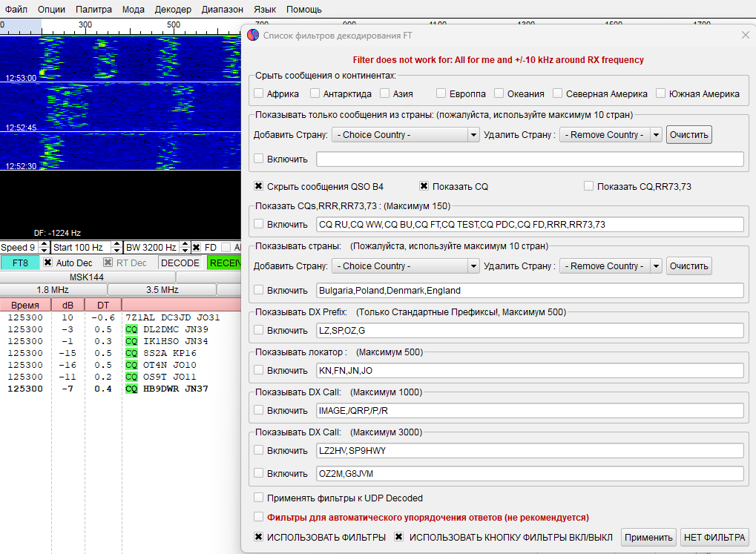Screen dimensions: 756x554
Task: Increase Speed value with the up arrow
Action: click(44, 244)
